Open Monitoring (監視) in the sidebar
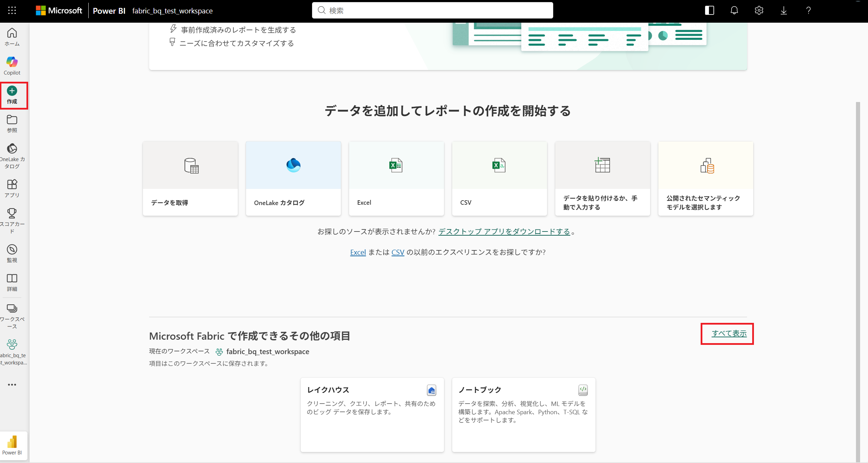The height and width of the screenshot is (463, 868). 12,253
